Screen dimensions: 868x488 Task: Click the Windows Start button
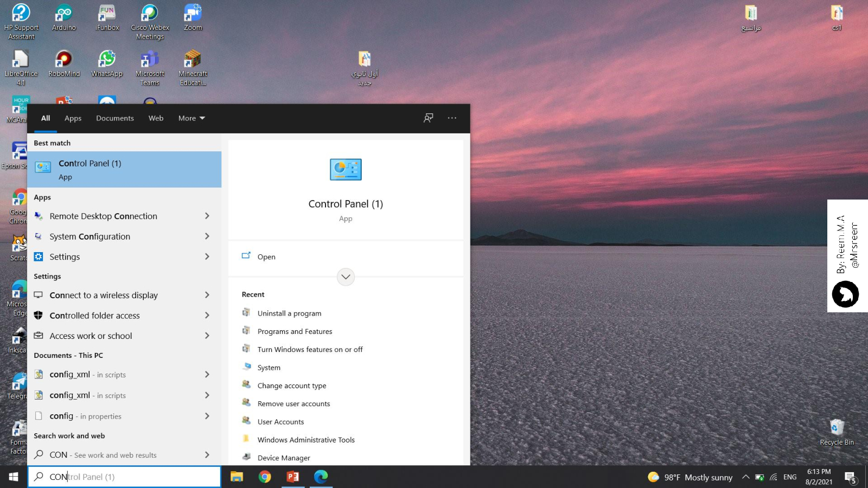point(14,477)
